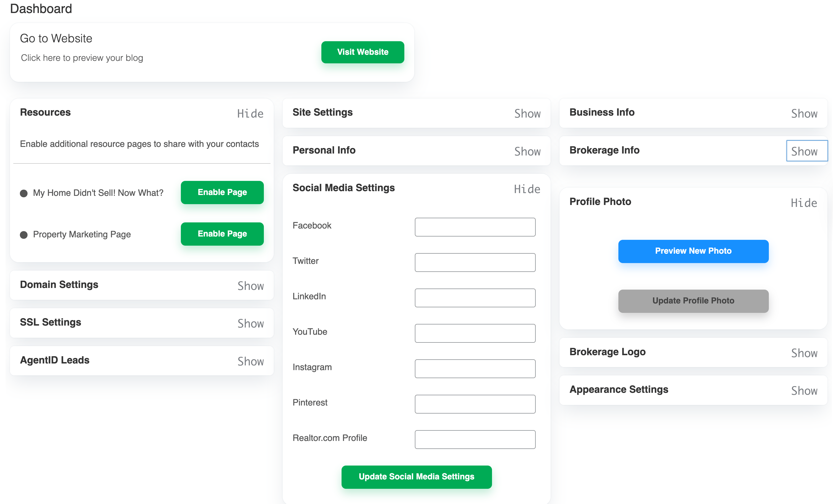This screenshot has width=833, height=504.
Task: Show the Personal Info section
Action: point(527,151)
